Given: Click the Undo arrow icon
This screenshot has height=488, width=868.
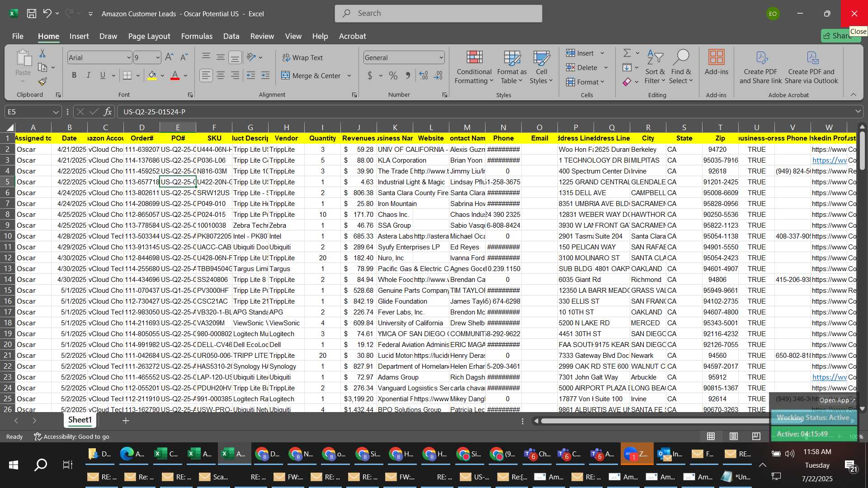Looking at the screenshot, I should (47, 14).
